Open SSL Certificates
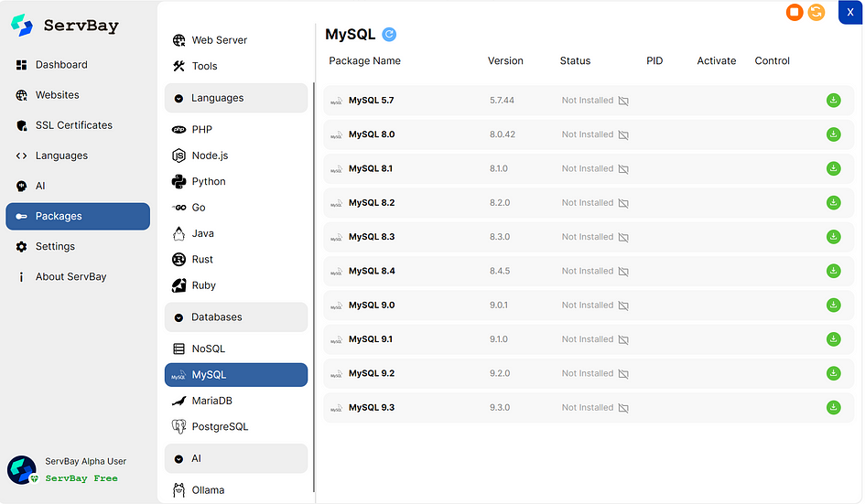865x504 pixels. point(78,125)
